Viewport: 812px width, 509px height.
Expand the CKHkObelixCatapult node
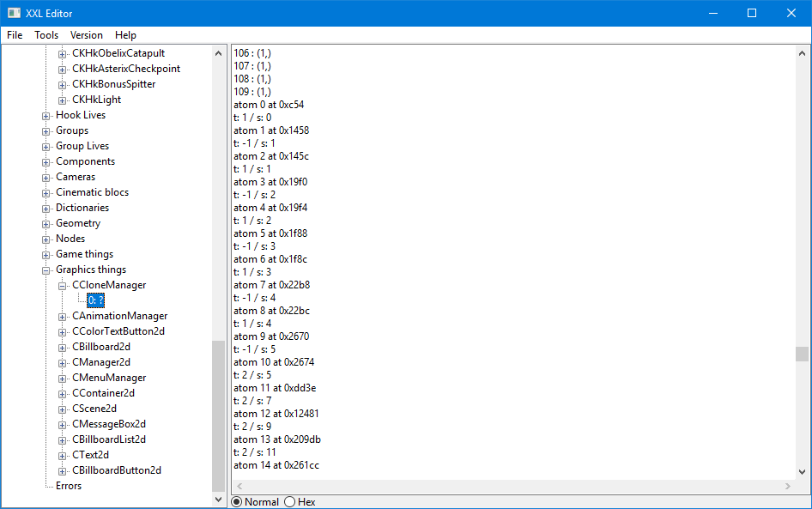[x=62, y=54]
